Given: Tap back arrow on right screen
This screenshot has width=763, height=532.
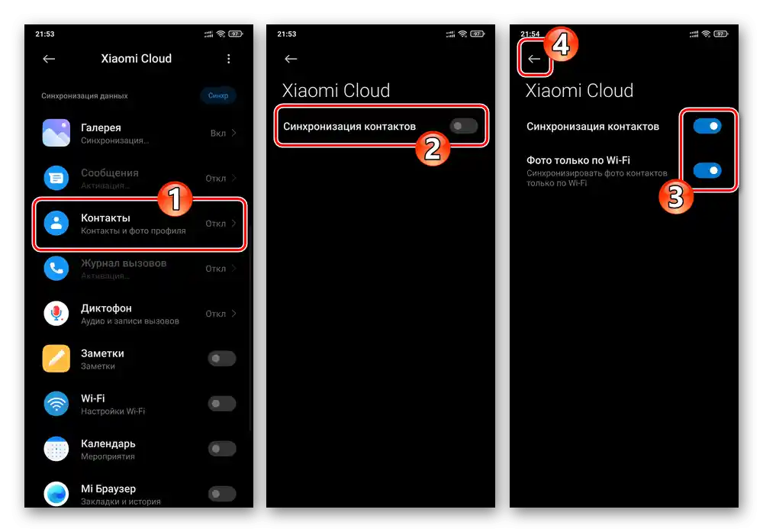Looking at the screenshot, I should [534, 59].
